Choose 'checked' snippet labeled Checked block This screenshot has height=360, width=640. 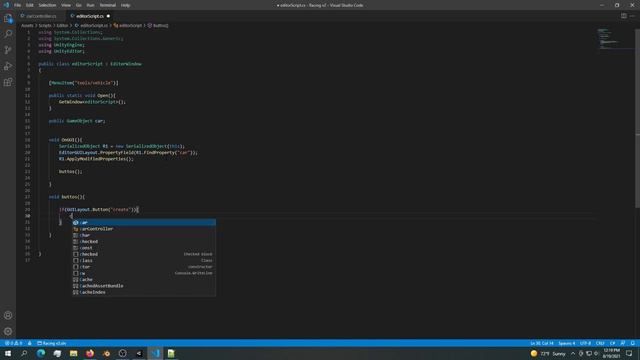(144, 254)
